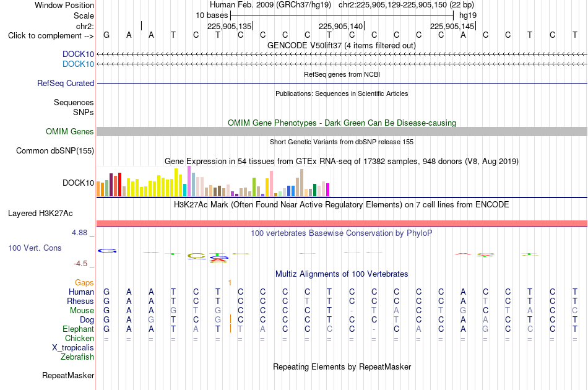The height and width of the screenshot is (390, 588).
Task: Select the SNPs track label
Action: [x=84, y=112]
